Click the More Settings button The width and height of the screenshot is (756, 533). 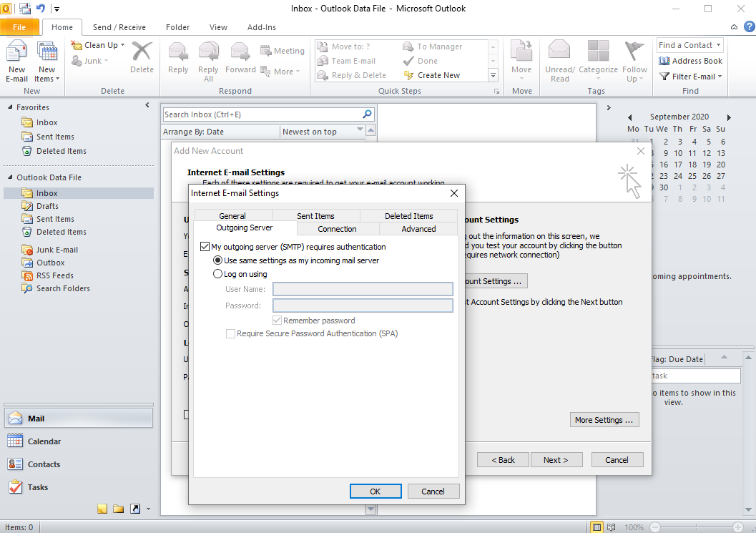604,420
